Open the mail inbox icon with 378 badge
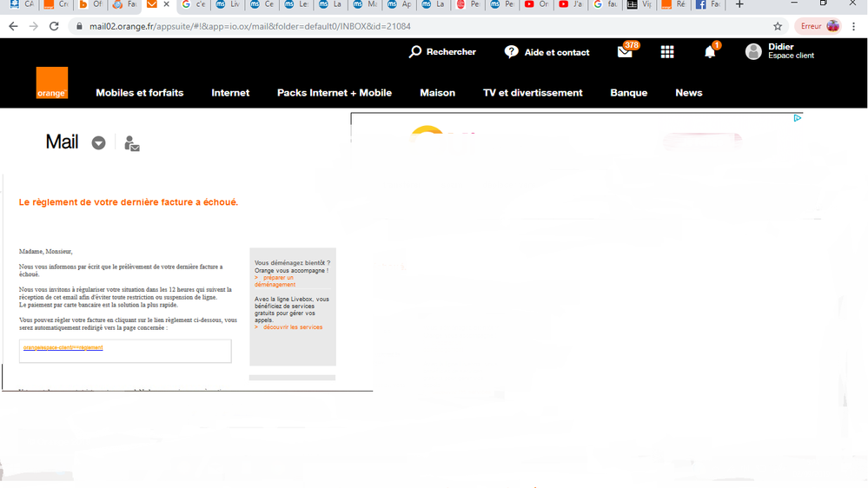Viewport: 868px width, 488px height. click(x=625, y=52)
